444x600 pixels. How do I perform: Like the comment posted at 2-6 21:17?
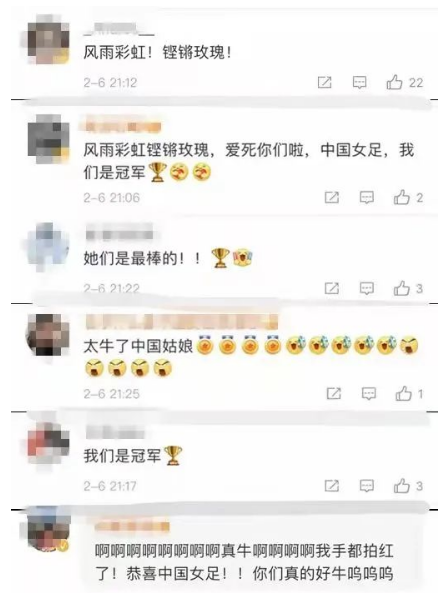[x=402, y=486]
